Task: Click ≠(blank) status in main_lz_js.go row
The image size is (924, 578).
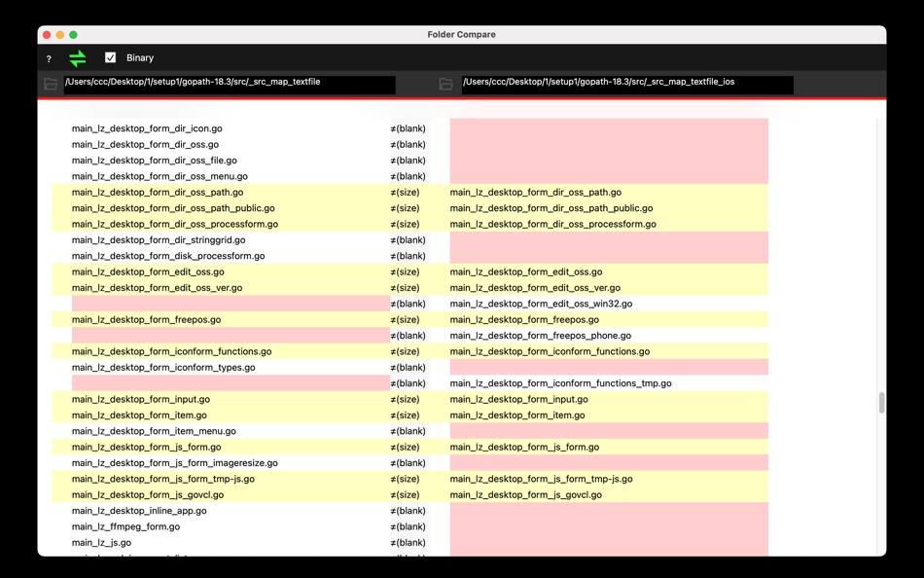Action: coord(408,543)
